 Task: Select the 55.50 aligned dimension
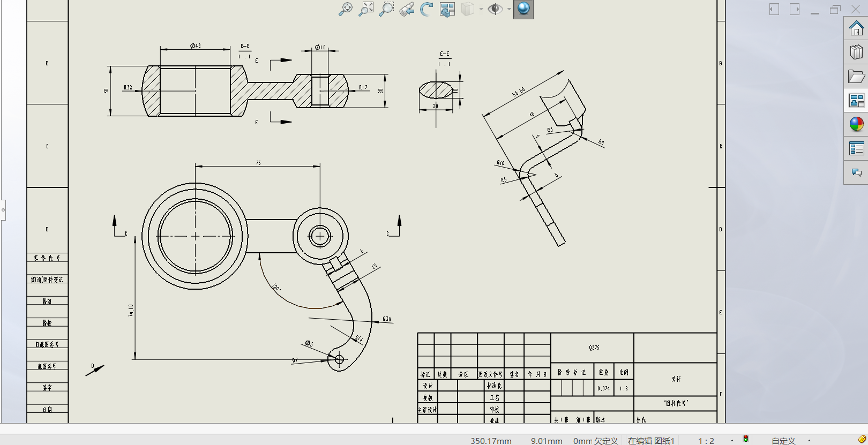518,92
